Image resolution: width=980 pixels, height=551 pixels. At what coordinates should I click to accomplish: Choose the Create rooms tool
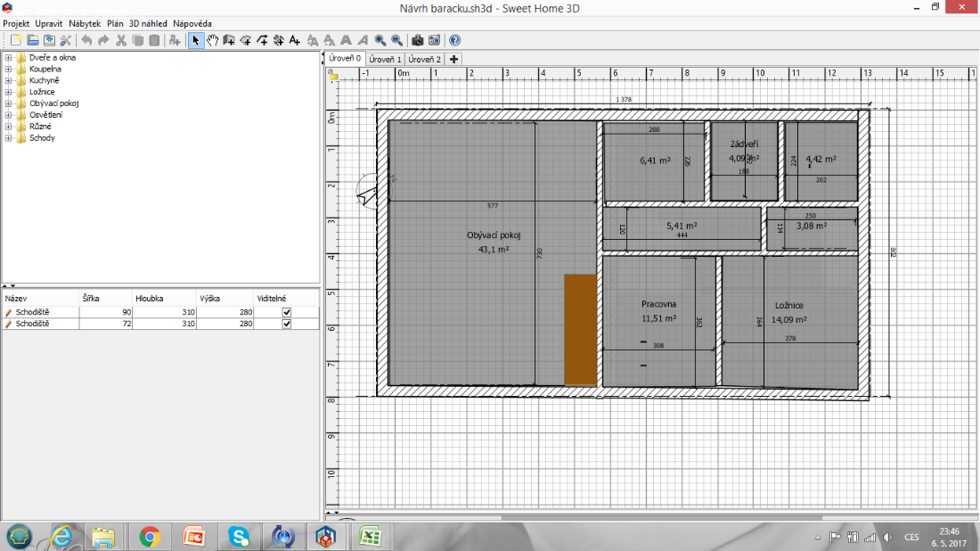(246, 40)
